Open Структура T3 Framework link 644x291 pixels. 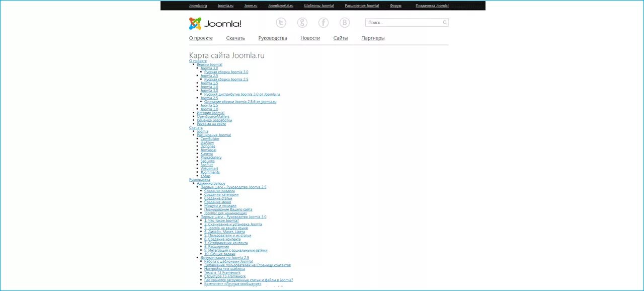tap(225, 276)
